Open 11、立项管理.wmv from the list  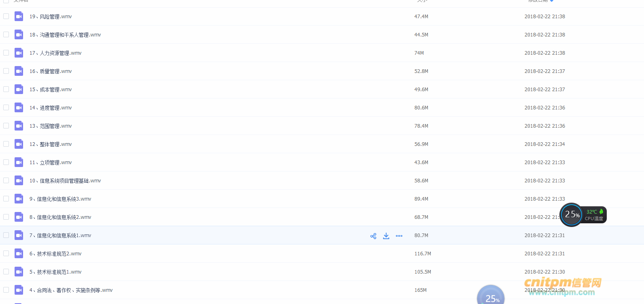(x=51, y=163)
